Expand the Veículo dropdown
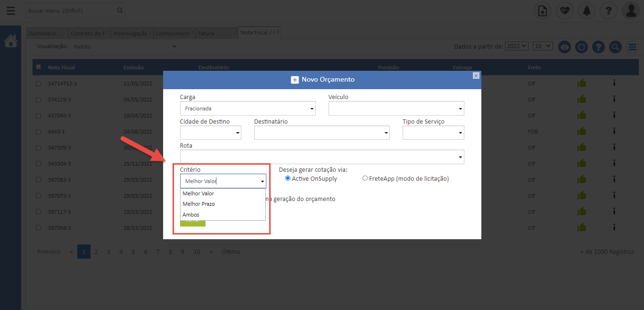 pyautogui.click(x=396, y=109)
